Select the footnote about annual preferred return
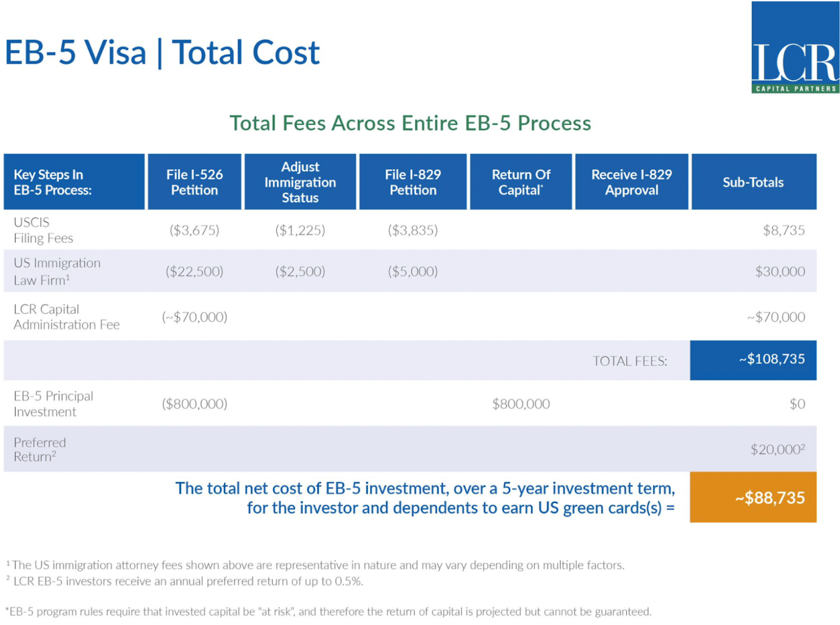 pyautogui.click(x=184, y=581)
